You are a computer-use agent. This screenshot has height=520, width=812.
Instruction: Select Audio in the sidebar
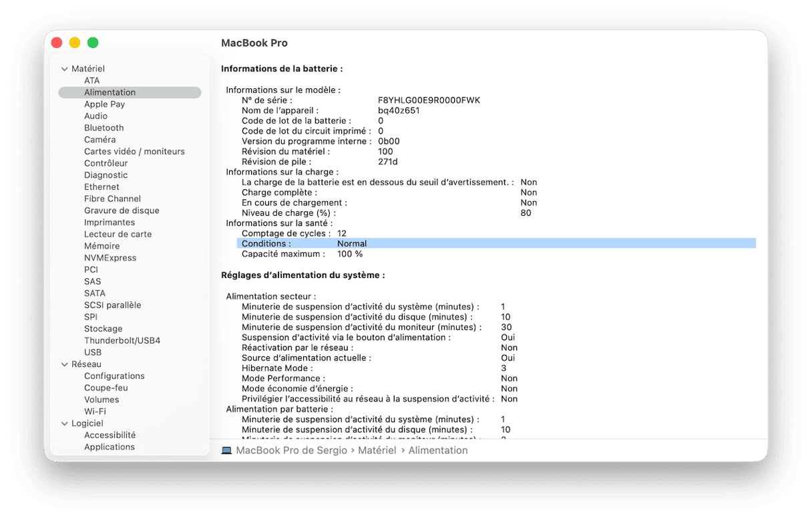click(95, 116)
